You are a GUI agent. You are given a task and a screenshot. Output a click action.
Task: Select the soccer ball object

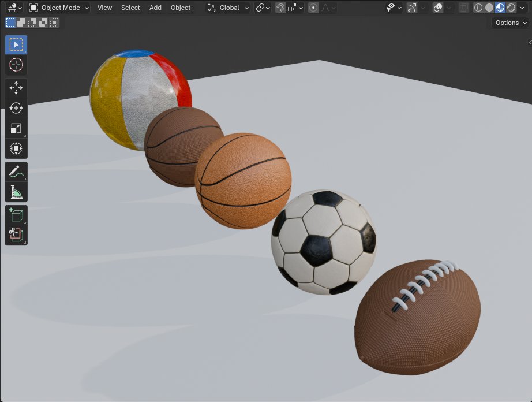click(x=324, y=242)
